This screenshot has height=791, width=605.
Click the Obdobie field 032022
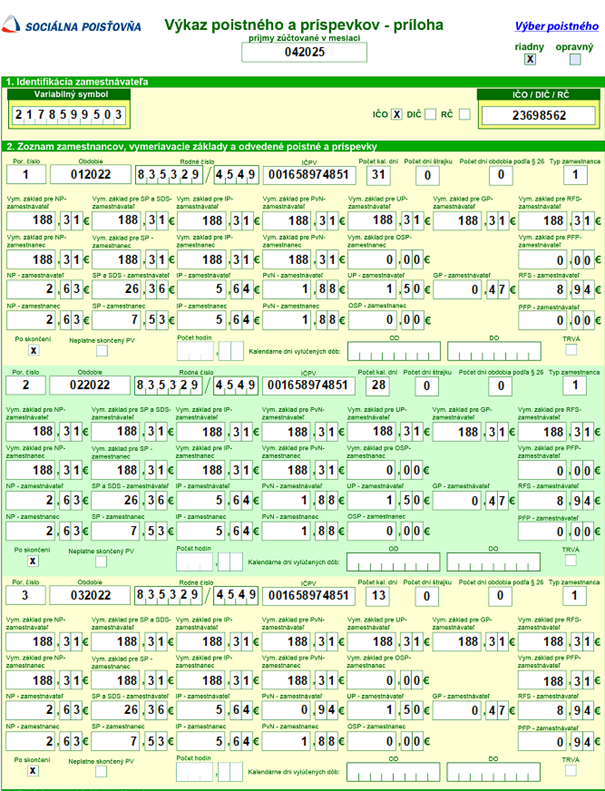tap(90, 595)
